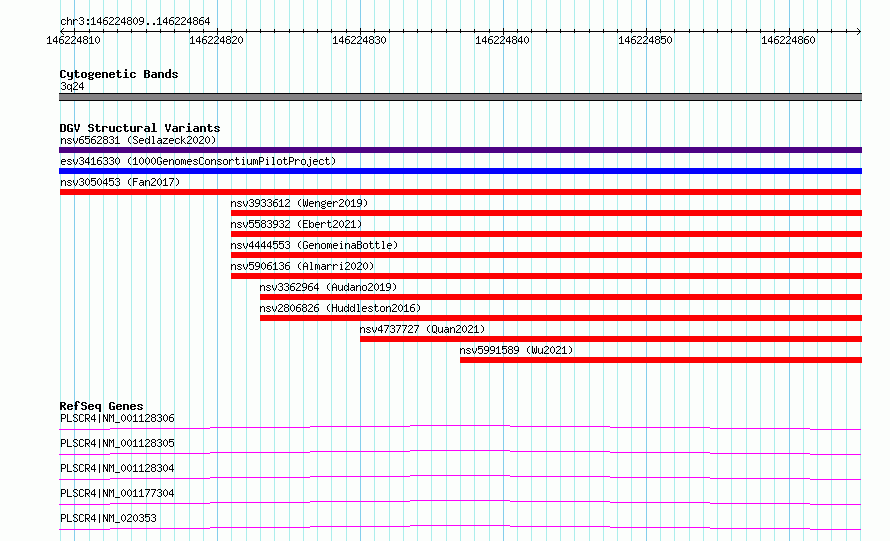Open variant nsv6562831 (Sedlazeck2020) label
This screenshot has width=890, height=541.
(138, 140)
